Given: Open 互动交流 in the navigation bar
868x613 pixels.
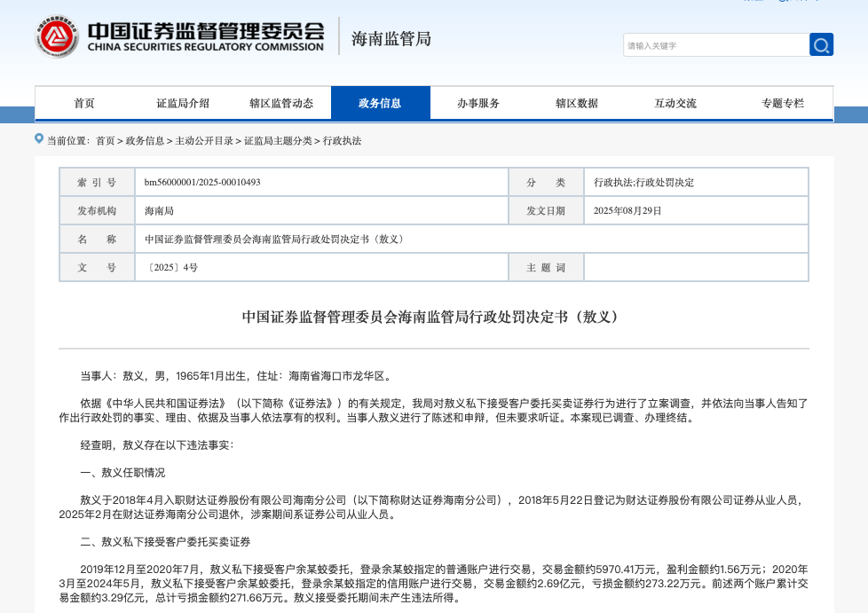Looking at the screenshot, I should point(675,103).
